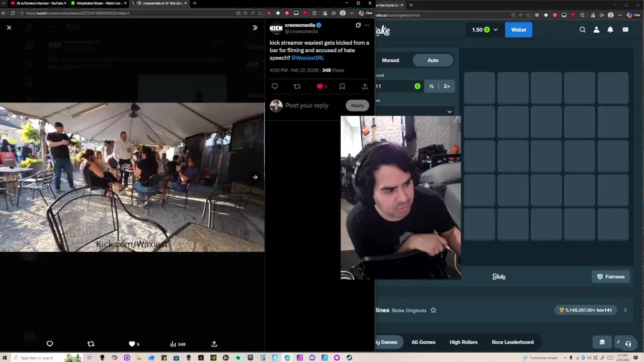Click the 5,148,297.00× hov141 trophy record
The width and height of the screenshot is (644, 362).
(x=586, y=310)
